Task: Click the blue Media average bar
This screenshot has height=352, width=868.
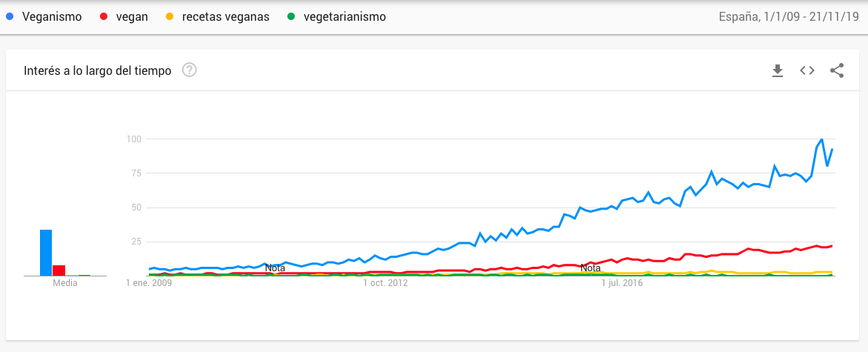Action: pyautogui.click(x=46, y=253)
